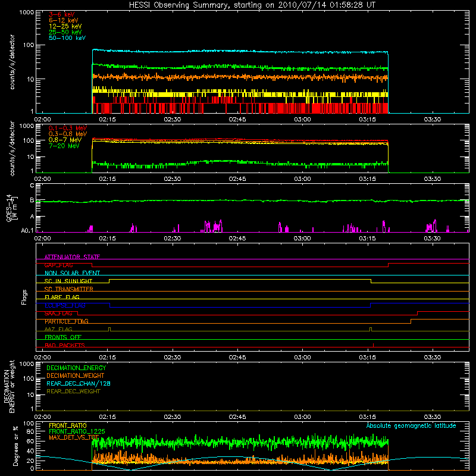Choose the "FLARE_FLAG" label
Viewport: 476px width, 476px height.
point(62,297)
